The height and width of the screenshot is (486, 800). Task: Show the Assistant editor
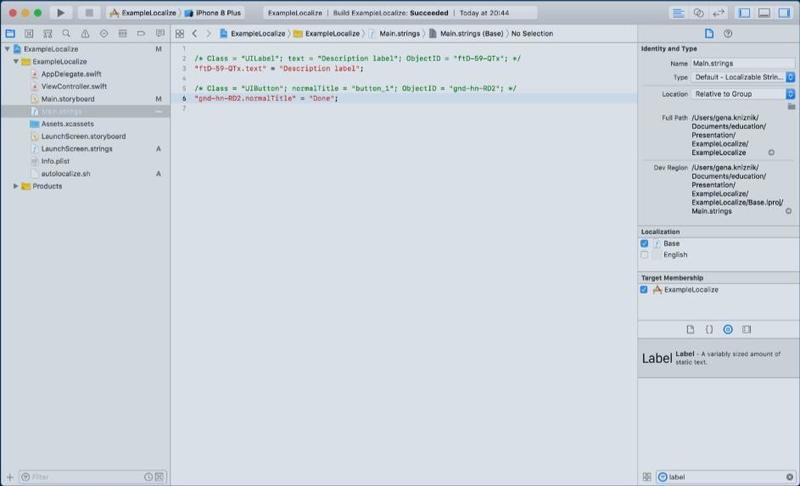[698, 13]
